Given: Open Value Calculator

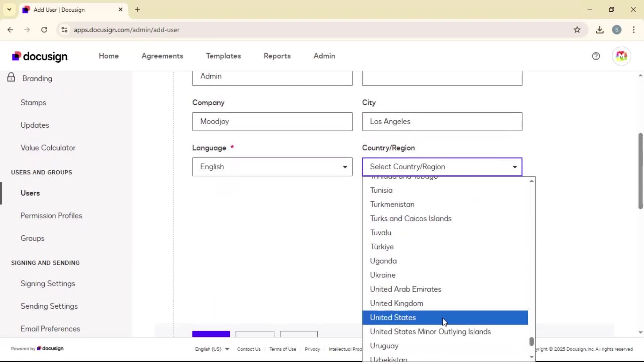Looking at the screenshot, I should click(48, 148).
